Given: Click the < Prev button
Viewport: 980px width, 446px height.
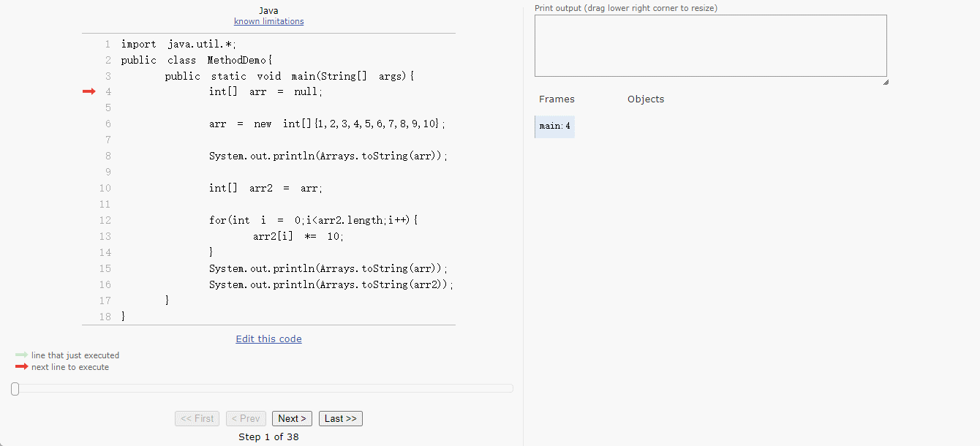Looking at the screenshot, I should click(x=246, y=419).
